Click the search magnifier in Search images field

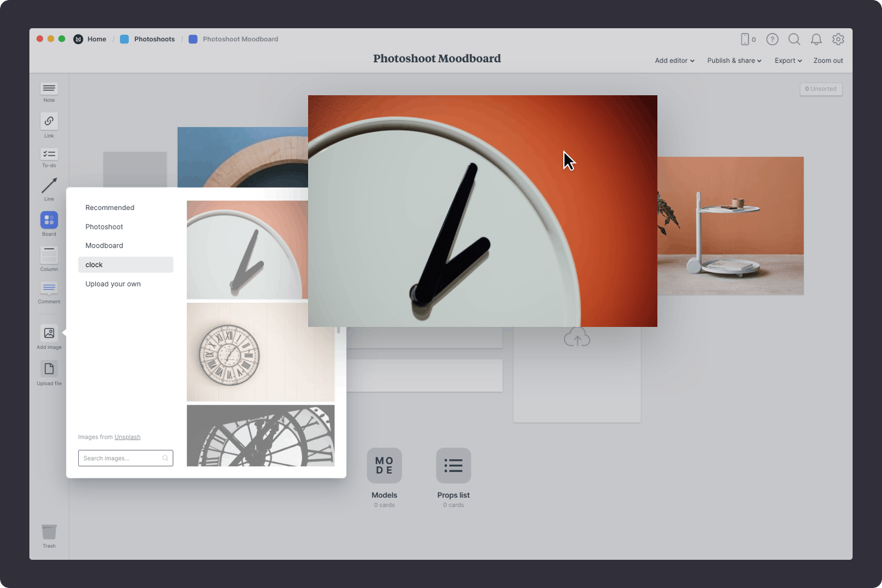click(165, 458)
